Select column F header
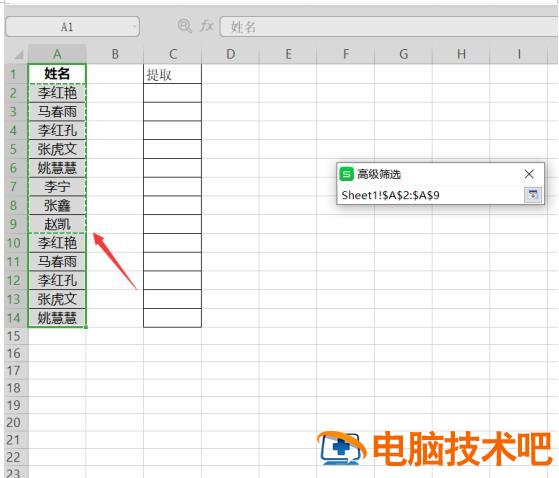559x478 pixels. (345, 54)
